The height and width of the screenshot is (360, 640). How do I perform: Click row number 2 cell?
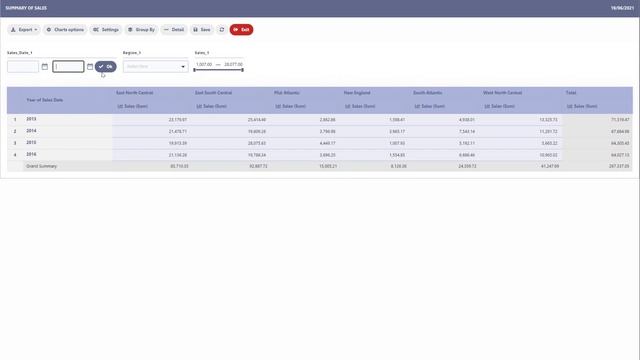(x=15, y=131)
